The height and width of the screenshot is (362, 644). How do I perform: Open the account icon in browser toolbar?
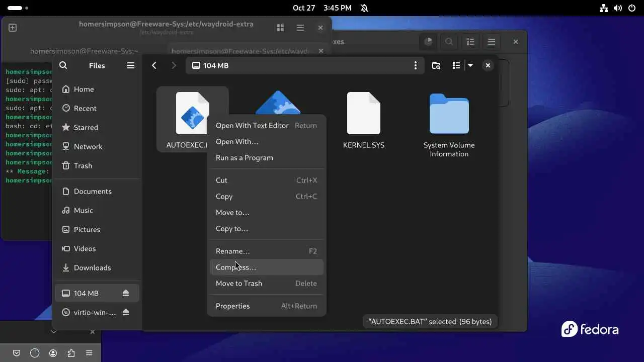[x=53, y=353]
